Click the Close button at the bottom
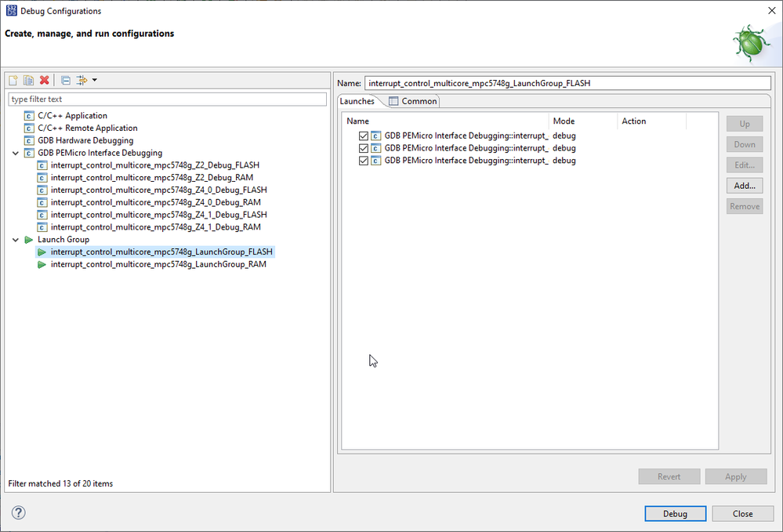This screenshot has height=532, width=783. click(742, 513)
